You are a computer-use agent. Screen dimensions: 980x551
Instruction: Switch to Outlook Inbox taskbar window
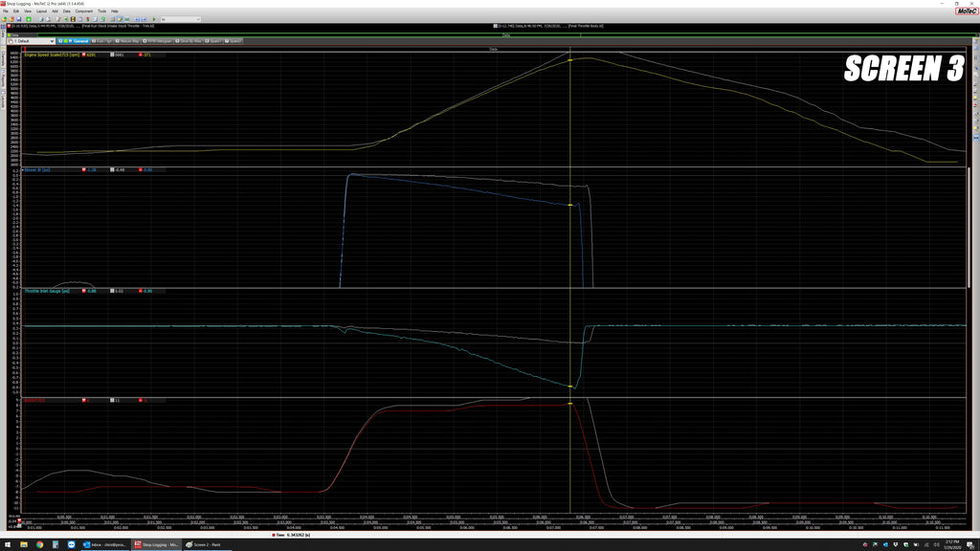pos(105,544)
